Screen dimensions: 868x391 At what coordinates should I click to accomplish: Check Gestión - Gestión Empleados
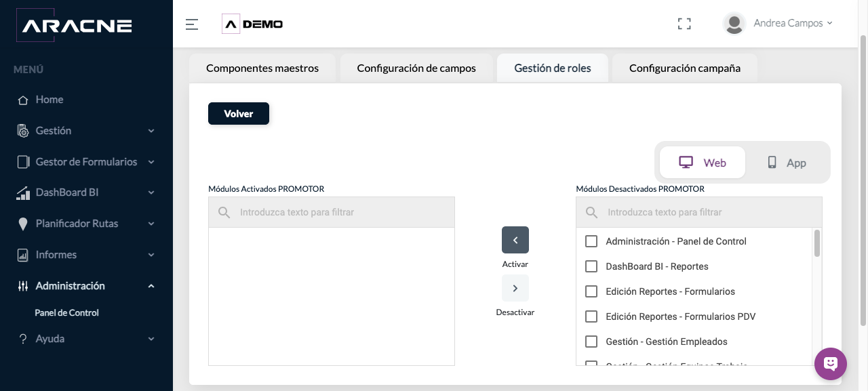[591, 342]
